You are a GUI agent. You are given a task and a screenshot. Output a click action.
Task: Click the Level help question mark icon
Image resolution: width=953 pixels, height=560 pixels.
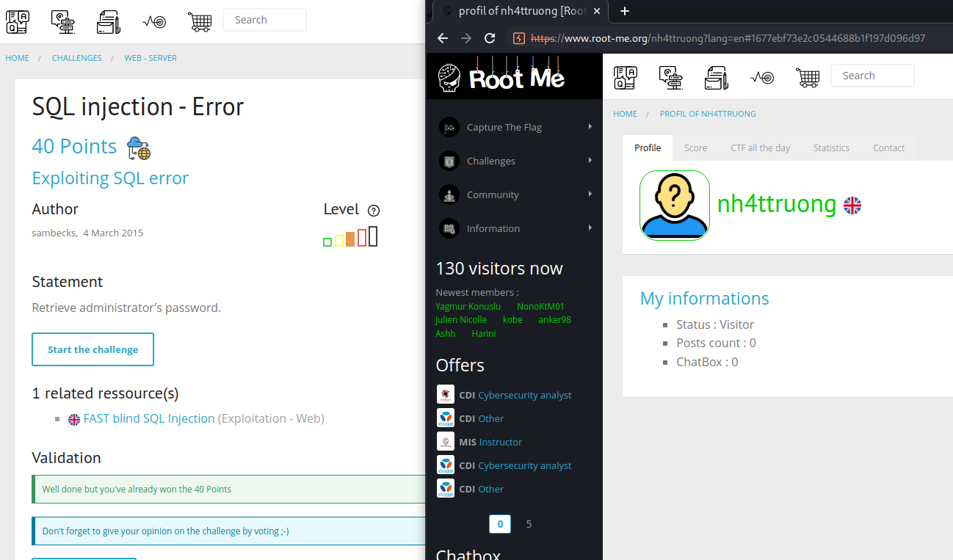374,211
